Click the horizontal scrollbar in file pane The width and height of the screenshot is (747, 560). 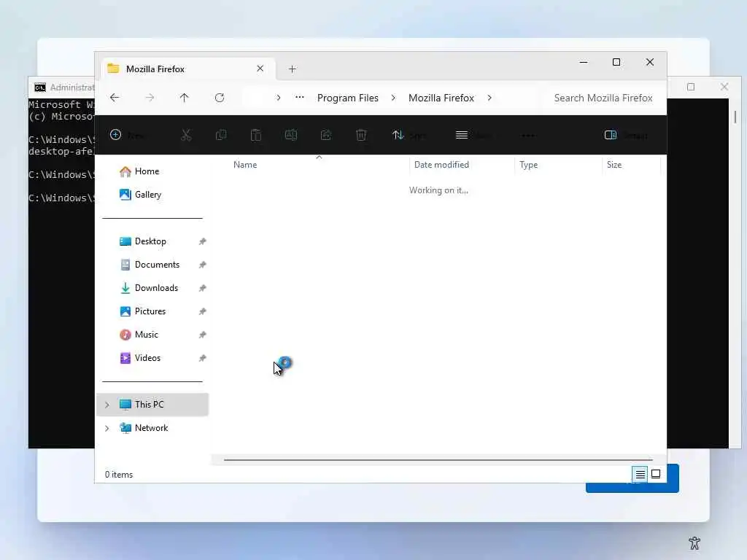(x=438, y=460)
